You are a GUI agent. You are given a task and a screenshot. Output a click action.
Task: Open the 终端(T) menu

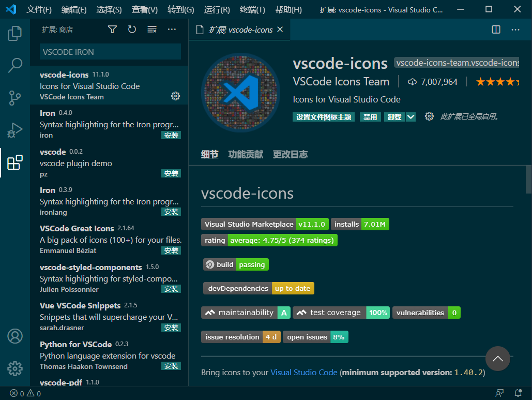[252, 9]
